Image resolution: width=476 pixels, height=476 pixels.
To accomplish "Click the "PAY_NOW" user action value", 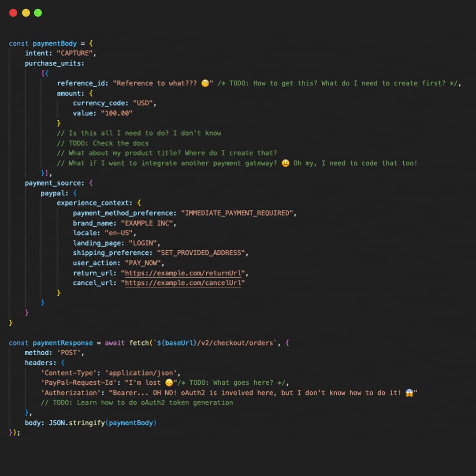I will point(144,263).
